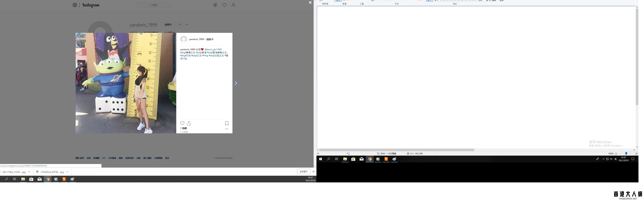Switch the 英 input method indicator
644x201 pixels.
[x=615, y=159]
